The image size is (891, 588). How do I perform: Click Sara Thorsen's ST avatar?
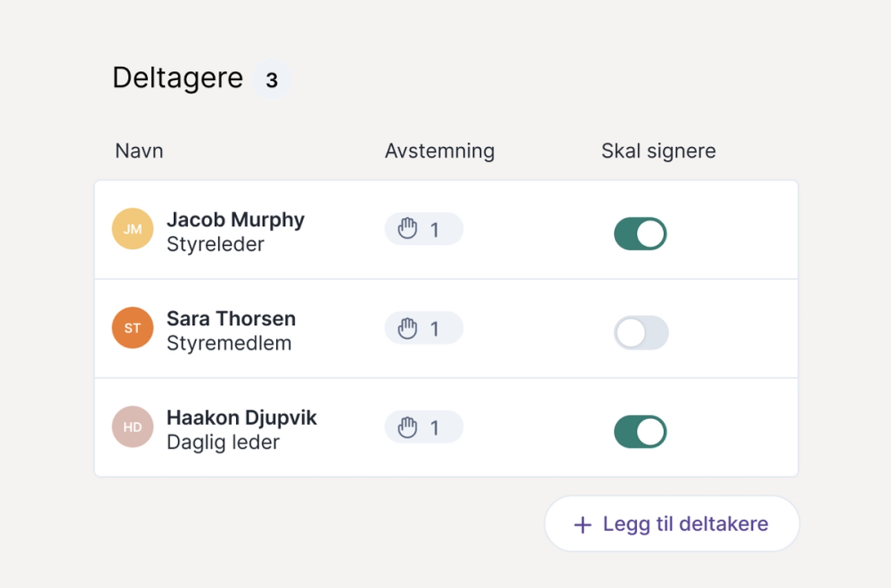tap(133, 328)
